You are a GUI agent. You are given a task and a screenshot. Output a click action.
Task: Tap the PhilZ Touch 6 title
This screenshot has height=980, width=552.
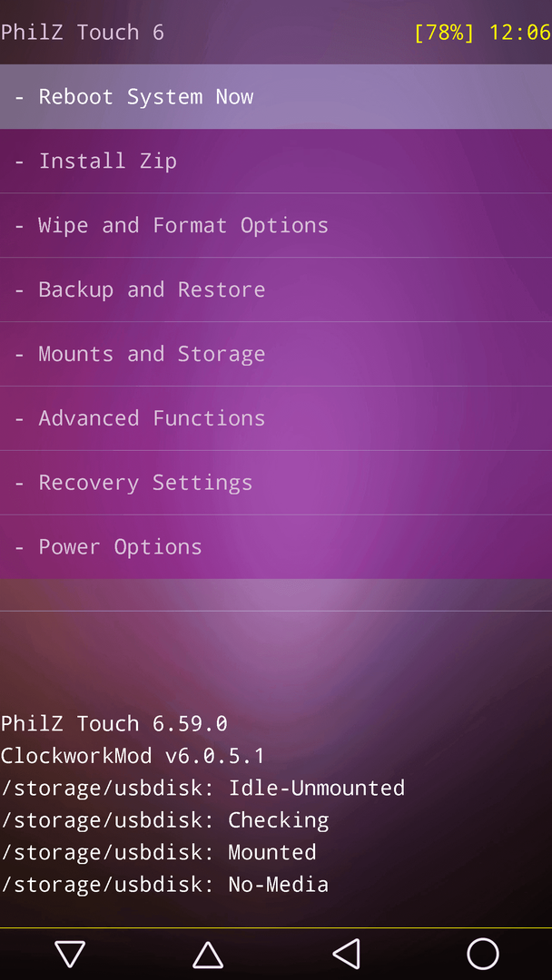click(x=82, y=33)
